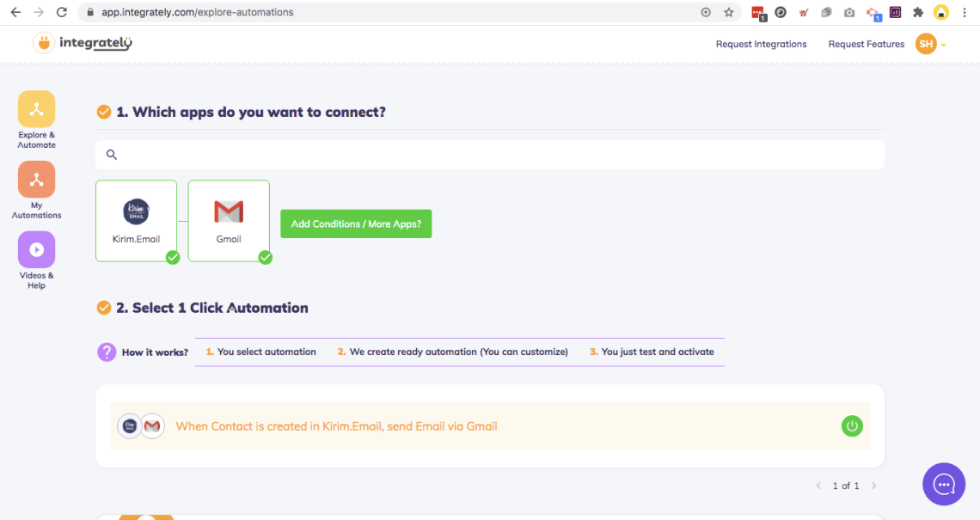Open the purple square extension icon

click(895, 13)
